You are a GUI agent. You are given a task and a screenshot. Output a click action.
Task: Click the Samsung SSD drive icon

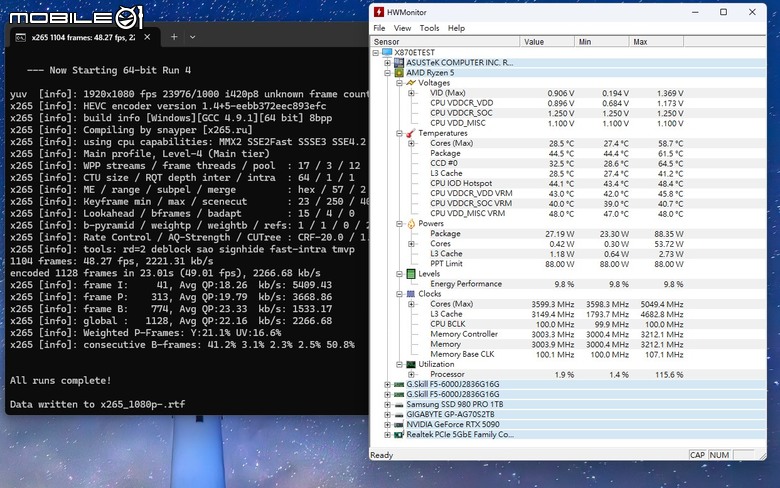(399, 405)
